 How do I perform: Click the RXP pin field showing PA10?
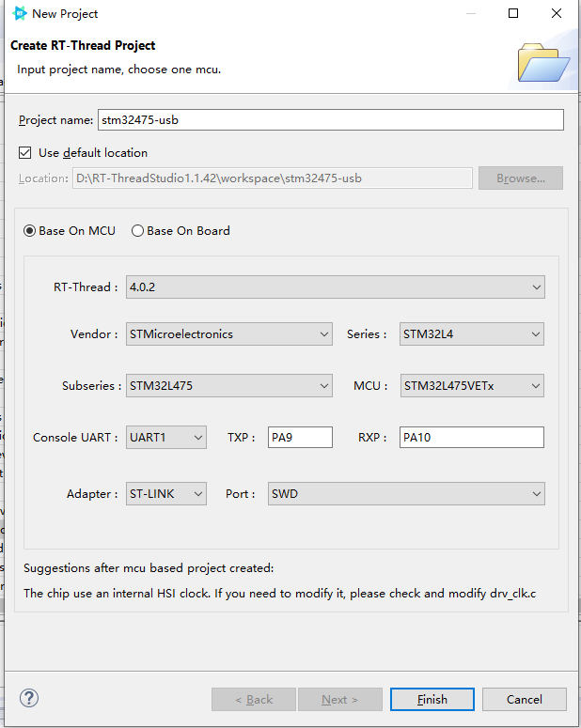pyautogui.click(x=472, y=438)
